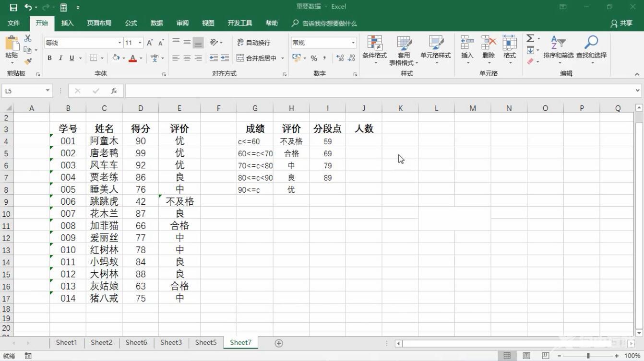Click the Undo arrow icon

click(28, 7)
